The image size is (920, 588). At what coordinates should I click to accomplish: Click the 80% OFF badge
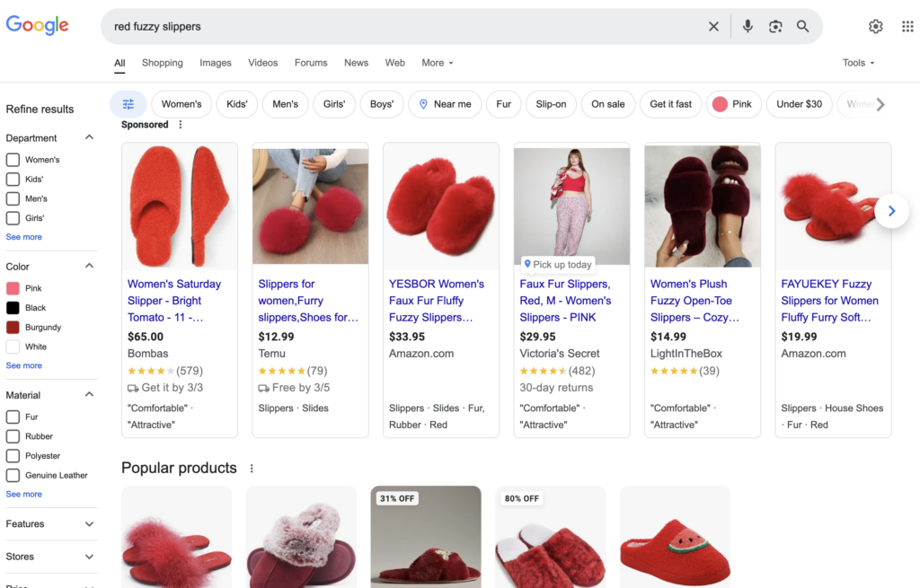522,498
